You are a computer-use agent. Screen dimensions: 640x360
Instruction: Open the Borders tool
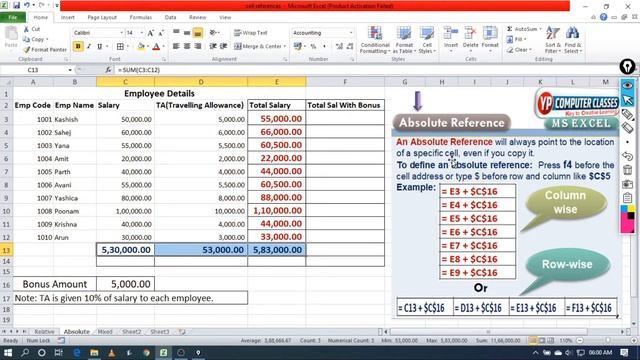tap(120, 47)
